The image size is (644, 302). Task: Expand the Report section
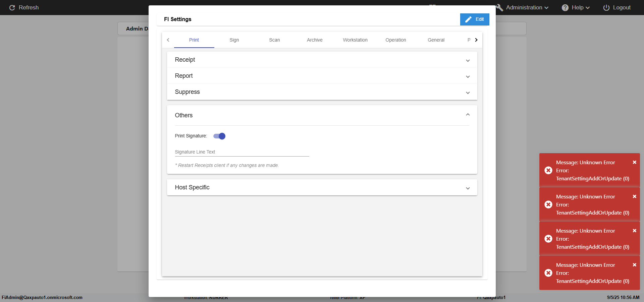[x=468, y=77]
